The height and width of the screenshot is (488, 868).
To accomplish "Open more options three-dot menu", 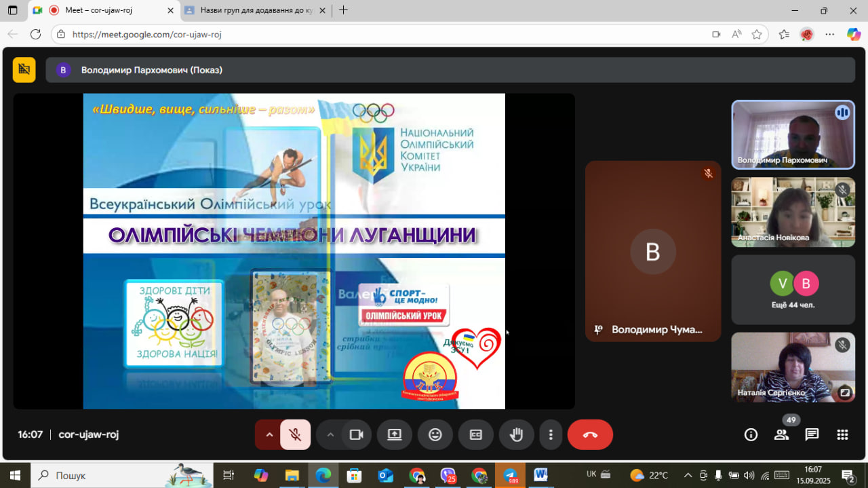I will click(551, 435).
